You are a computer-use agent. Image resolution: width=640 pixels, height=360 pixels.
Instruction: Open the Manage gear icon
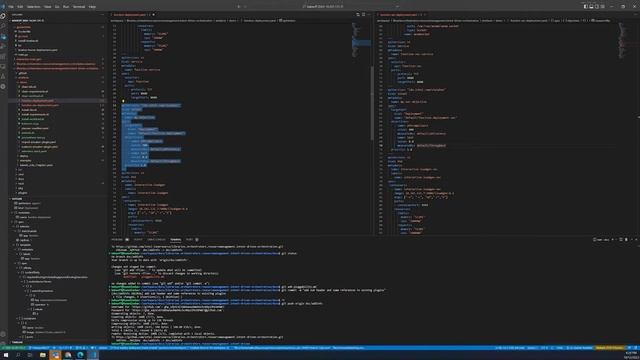click(3, 343)
